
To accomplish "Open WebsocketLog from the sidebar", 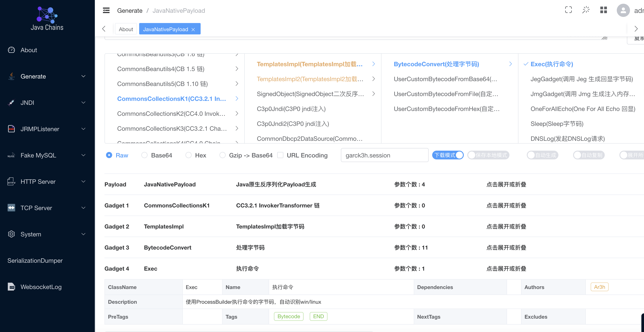I will pos(41,287).
